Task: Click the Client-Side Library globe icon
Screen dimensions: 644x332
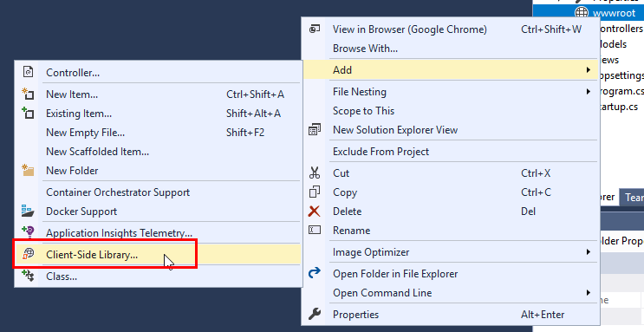Action: click(x=28, y=254)
